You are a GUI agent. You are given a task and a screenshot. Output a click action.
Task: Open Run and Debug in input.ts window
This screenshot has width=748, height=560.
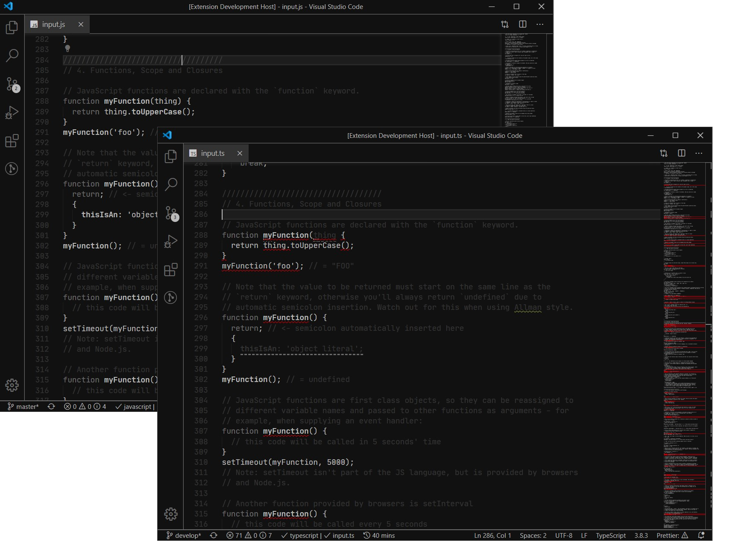tap(170, 241)
